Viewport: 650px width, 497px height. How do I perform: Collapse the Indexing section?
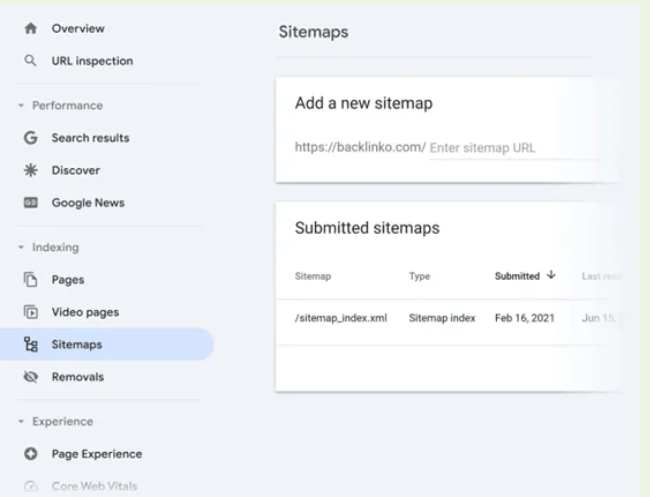tap(21, 247)
